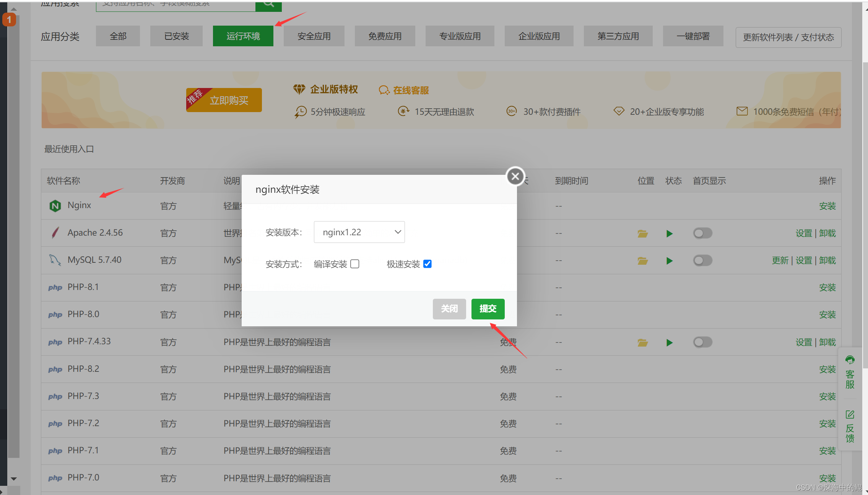The image size is (868, 495).
Task: Click the 立即购买 button
Action: coord(224,100)
